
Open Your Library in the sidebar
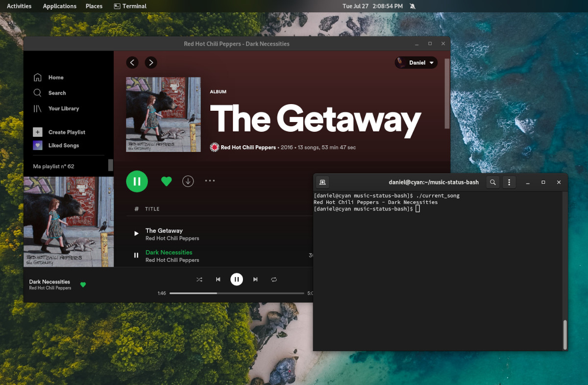click(63, 108)
